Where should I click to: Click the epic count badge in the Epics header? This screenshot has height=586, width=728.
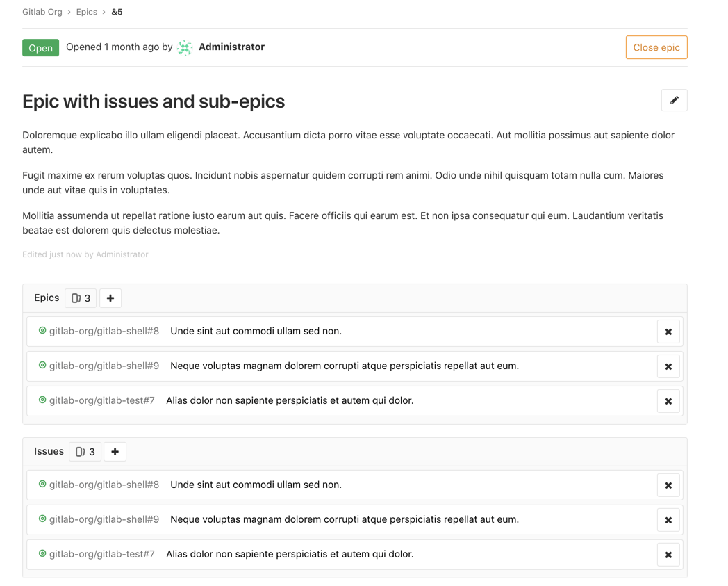pos(80,298)
